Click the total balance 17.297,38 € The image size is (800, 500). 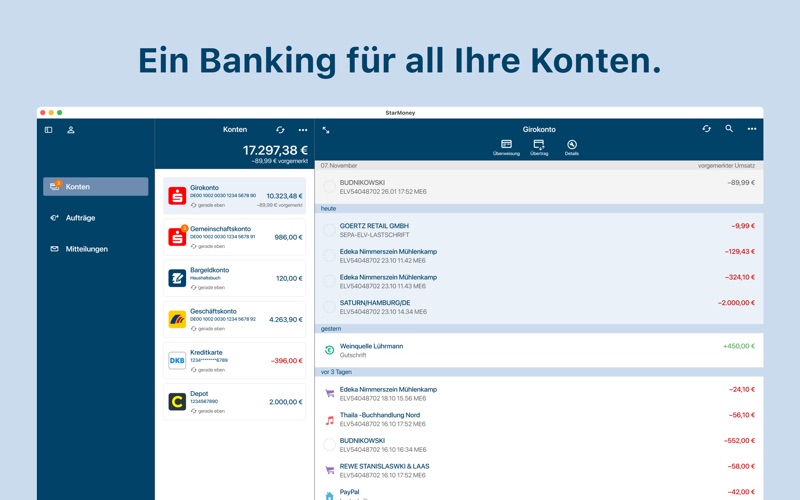tap(276, 151)
